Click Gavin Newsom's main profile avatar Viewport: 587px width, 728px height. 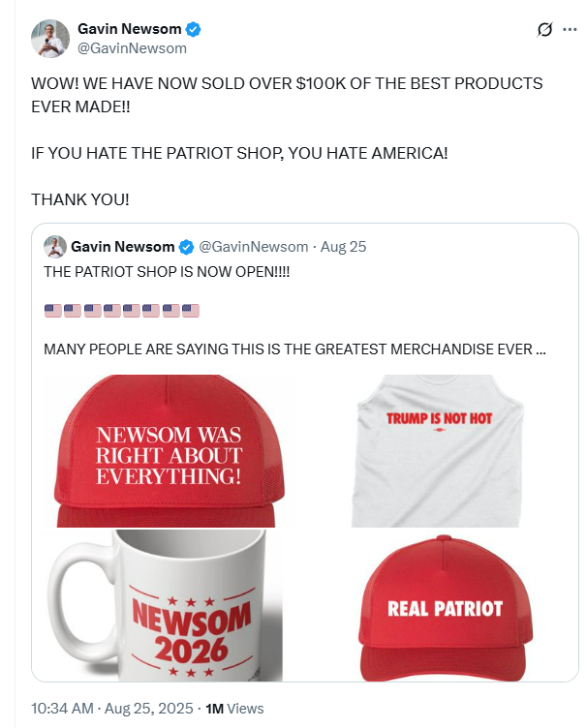click(x=50, y=39)
